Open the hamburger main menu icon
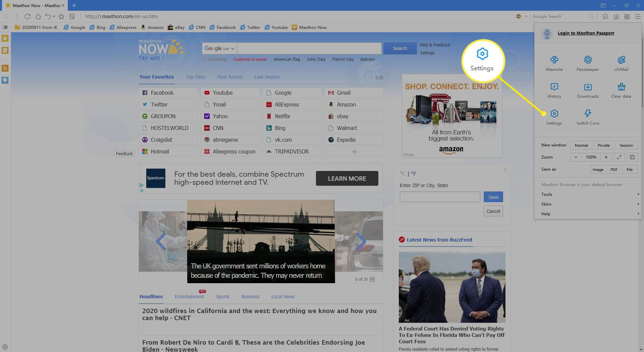This screenshot has height=352, width=644. point(638,16)
